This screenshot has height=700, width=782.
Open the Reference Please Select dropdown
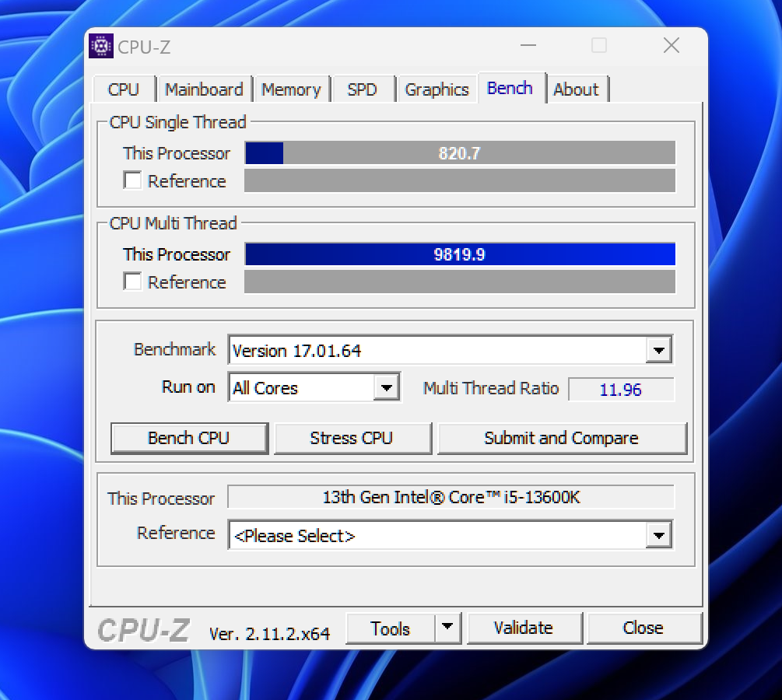(x=451, y=535)
